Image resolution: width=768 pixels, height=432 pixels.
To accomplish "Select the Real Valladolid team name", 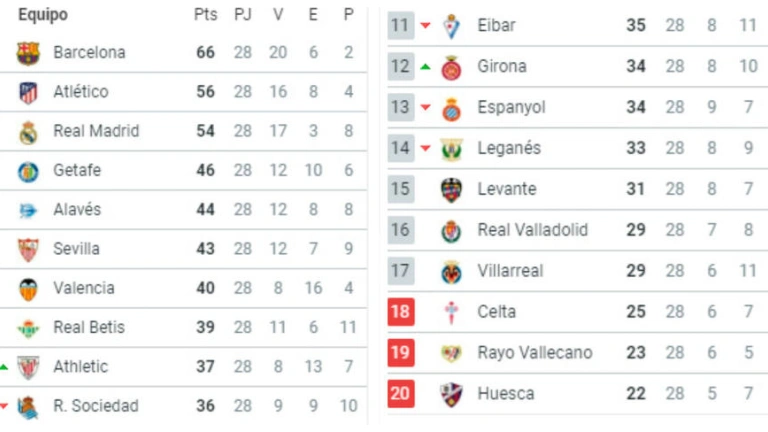I will click(531, 230).
